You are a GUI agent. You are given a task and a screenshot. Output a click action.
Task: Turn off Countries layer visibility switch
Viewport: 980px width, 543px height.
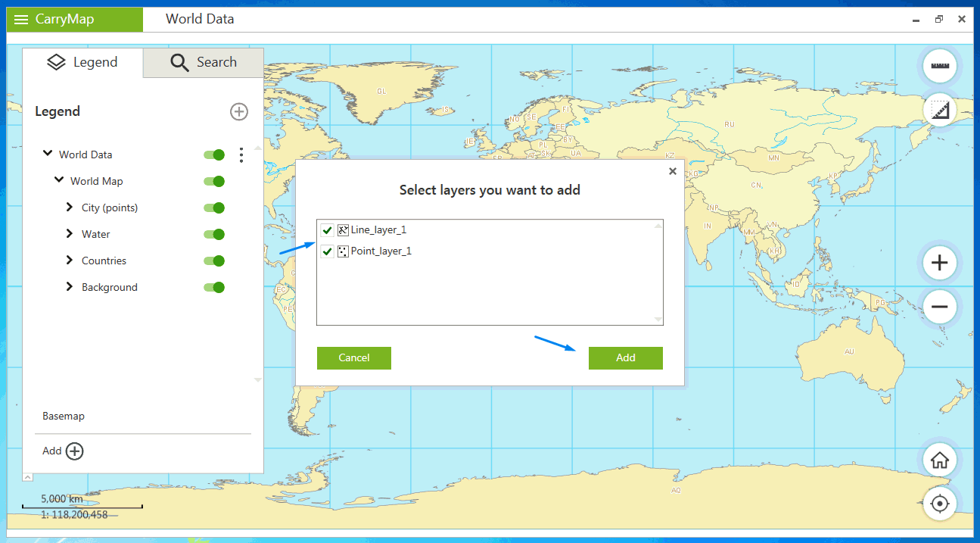(214, 261)
